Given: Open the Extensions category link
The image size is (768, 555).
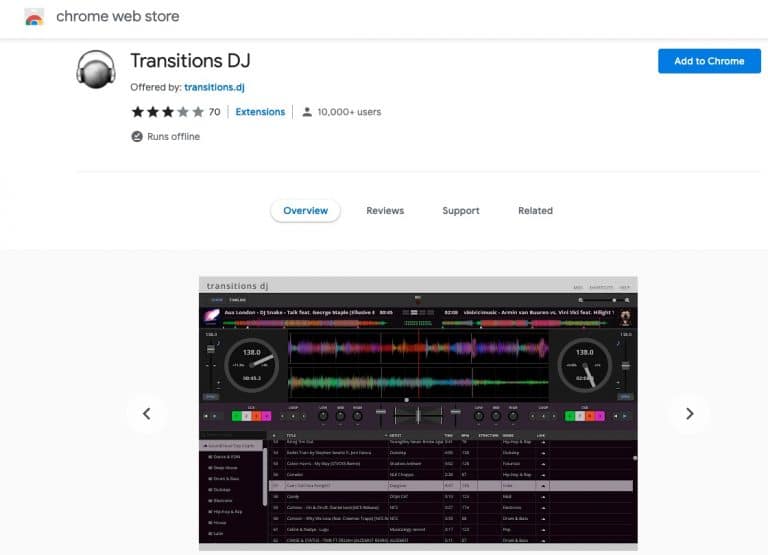Looking at the screenshot, I should 260,112.
